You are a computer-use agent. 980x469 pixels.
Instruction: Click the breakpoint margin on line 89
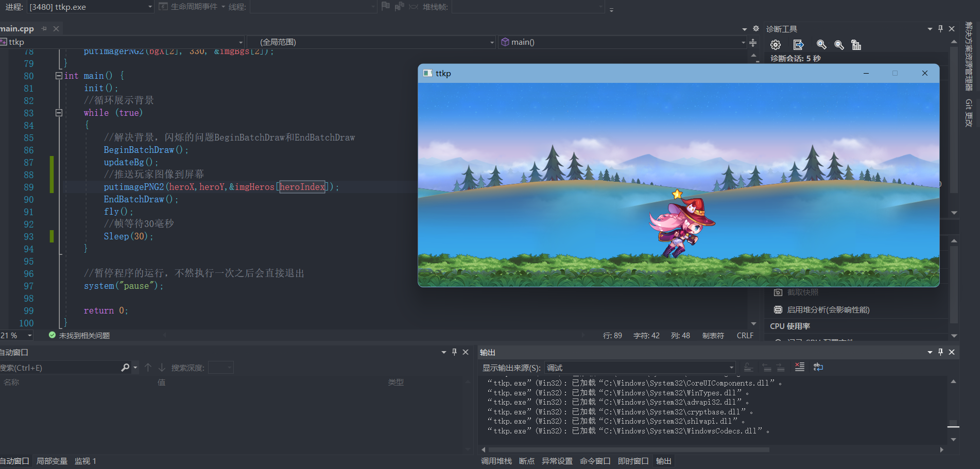[5, 187]
